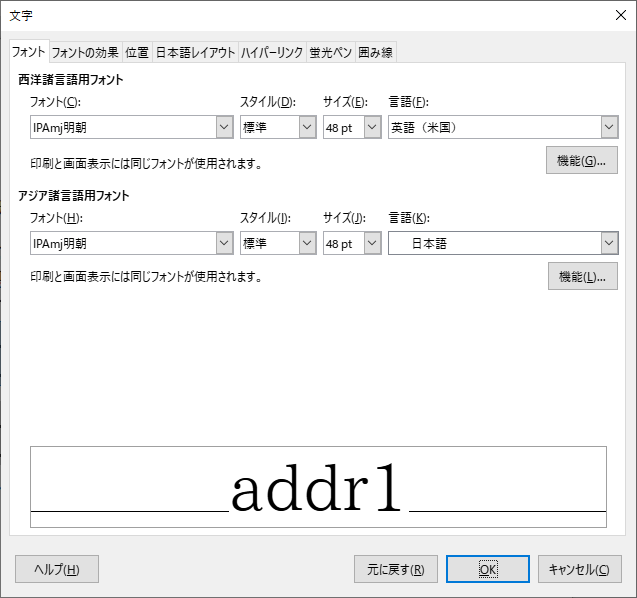The width and height of the screenshot is (637, 598).
Task: Close the 文字 dialog with X
Action: click(621, 15)
